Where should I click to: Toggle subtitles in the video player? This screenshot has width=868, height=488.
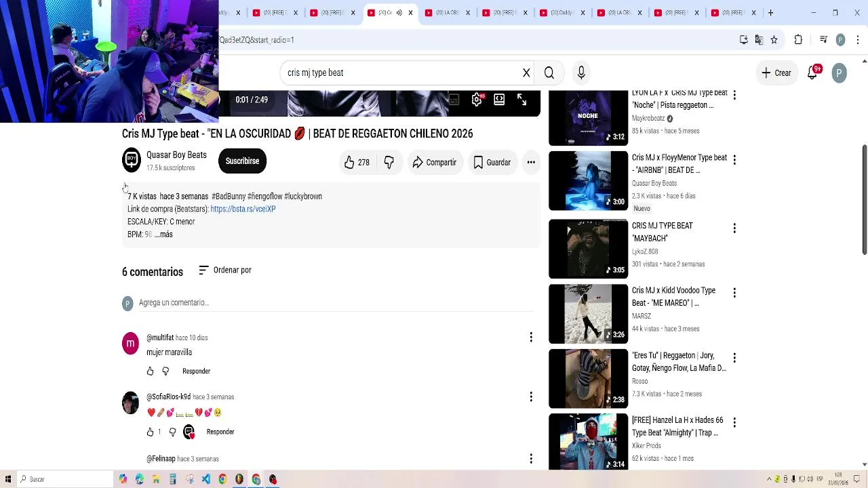pyautogui.click(x=454, y=100)
